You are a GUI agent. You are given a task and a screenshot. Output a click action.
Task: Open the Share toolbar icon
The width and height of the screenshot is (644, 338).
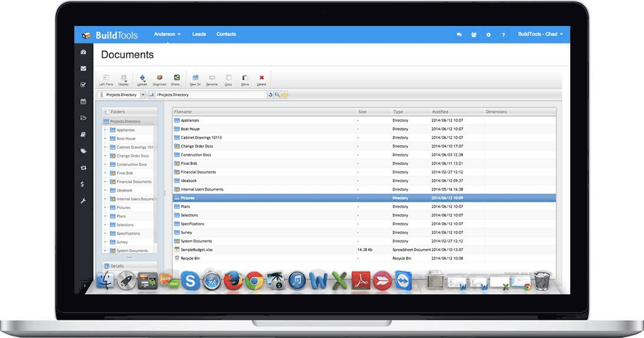point(176,78)
